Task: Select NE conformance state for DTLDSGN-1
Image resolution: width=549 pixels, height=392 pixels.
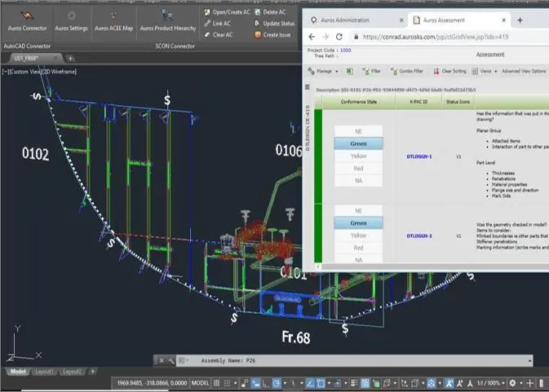Action: (359, 131)
